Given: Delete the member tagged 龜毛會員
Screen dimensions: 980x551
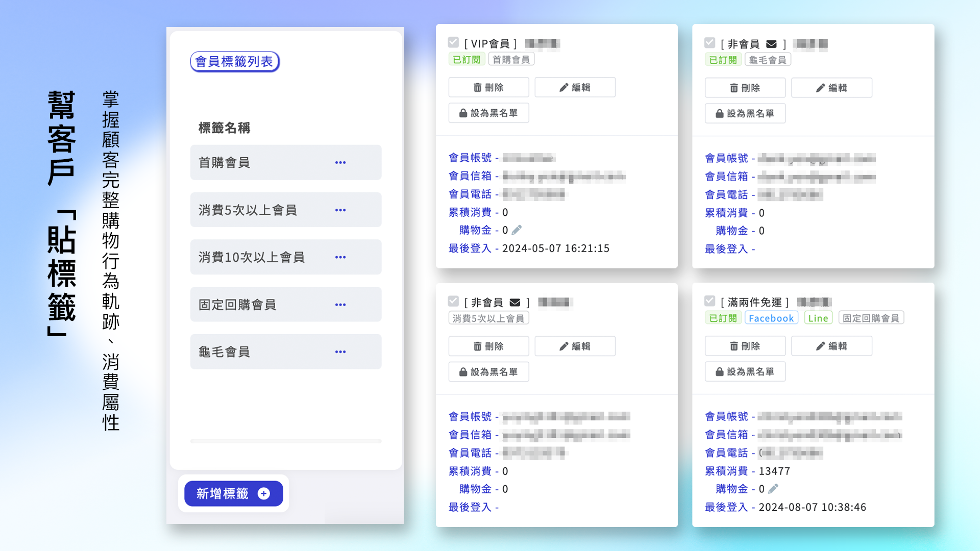Looking at the screenshot, I should point(745,88).
